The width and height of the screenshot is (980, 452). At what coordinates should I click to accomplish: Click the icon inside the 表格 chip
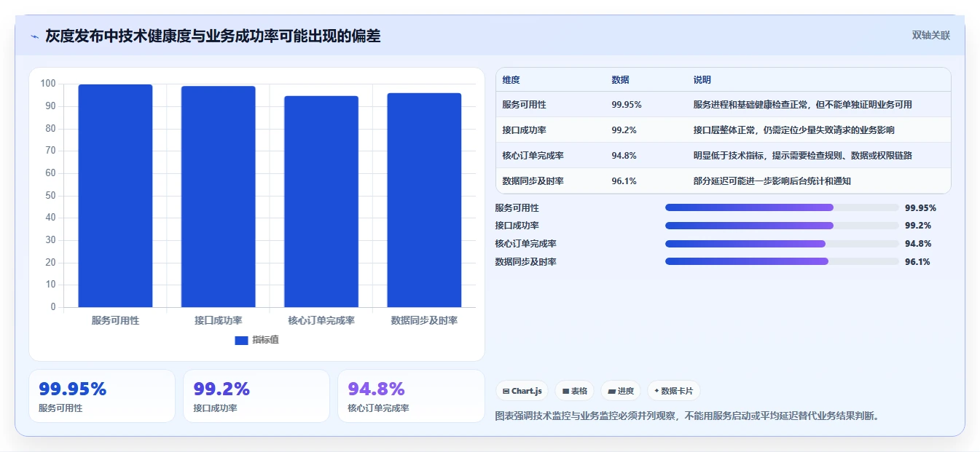(x=565, y=392)
